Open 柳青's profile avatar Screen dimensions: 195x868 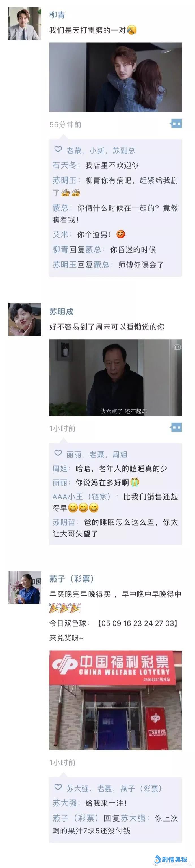click(x=25, y=24)
